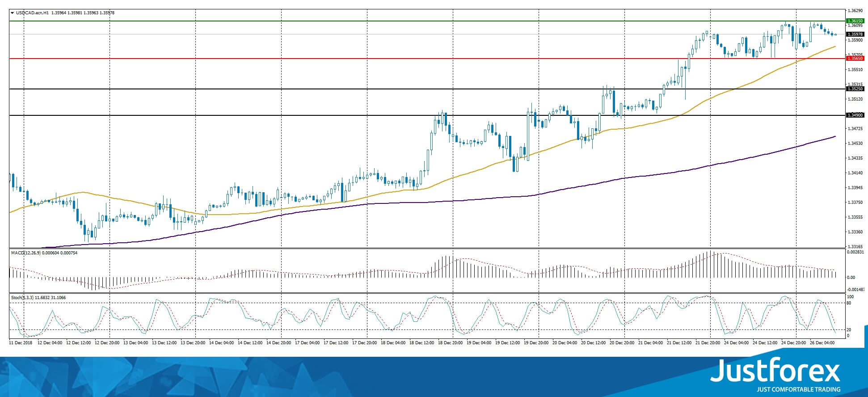Select the black 1.34900 price level label
Screen dimensions: 868x397
[x=855, y=115]
